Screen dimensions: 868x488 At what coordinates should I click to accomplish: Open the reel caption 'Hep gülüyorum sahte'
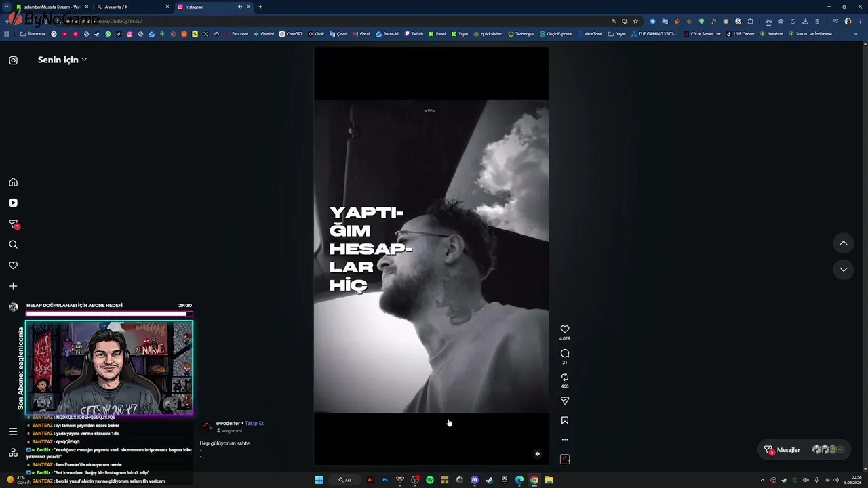pyautogui.click(x=224, y=443)
